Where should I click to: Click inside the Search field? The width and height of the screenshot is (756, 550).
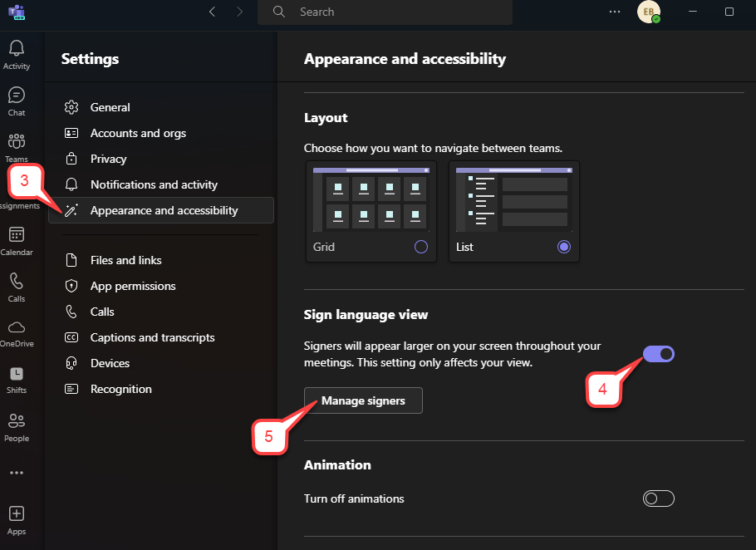(x=385, y=12)
